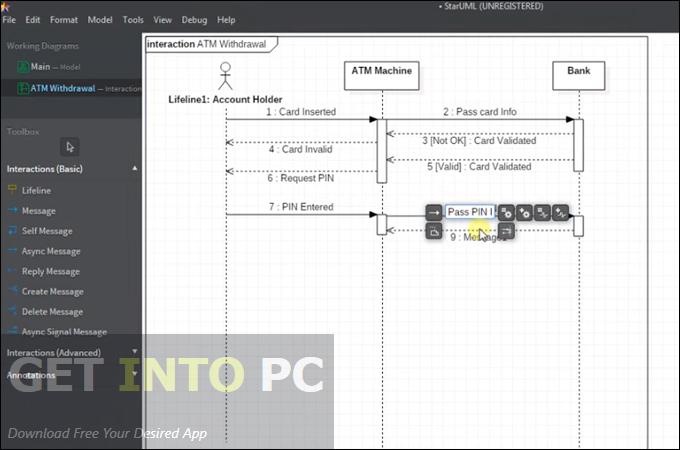Screen dimensions: 680x450
Task: Open the Tools menu
Action: point(133,20)
